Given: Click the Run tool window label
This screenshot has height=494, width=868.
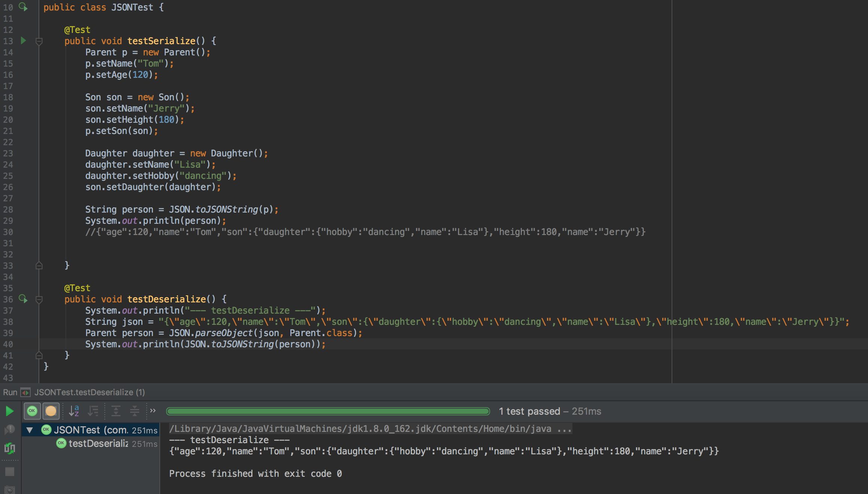Looking at the screenshot, I should pos(10,392).
